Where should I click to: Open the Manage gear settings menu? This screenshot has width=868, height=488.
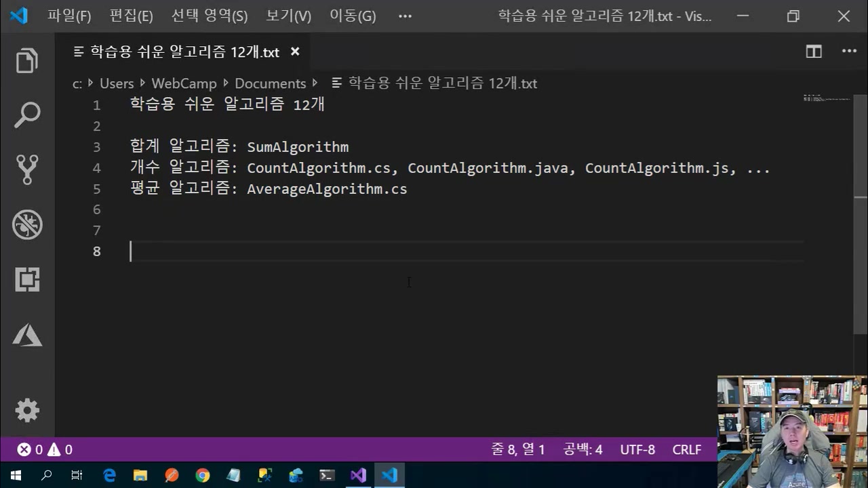tap(27, 410)
